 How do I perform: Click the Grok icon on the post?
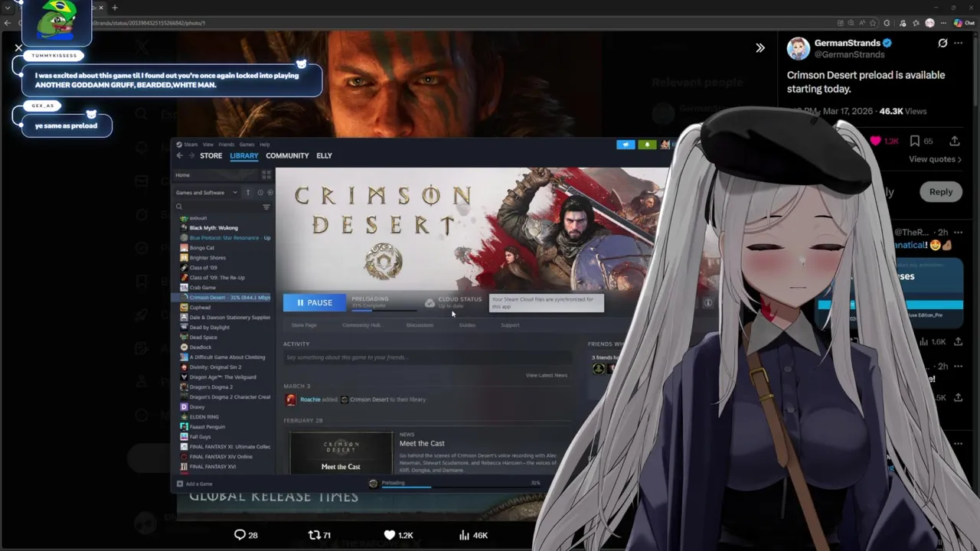(x=942, y=43)
